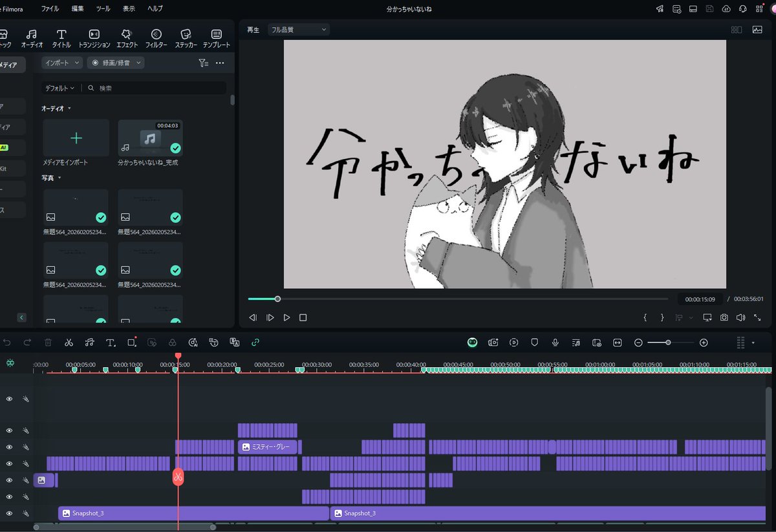Image resolution: width=776 pixels, height=532 pixels.
Task: Click the preview playback progress slider
Action: (x=458, y=299)
